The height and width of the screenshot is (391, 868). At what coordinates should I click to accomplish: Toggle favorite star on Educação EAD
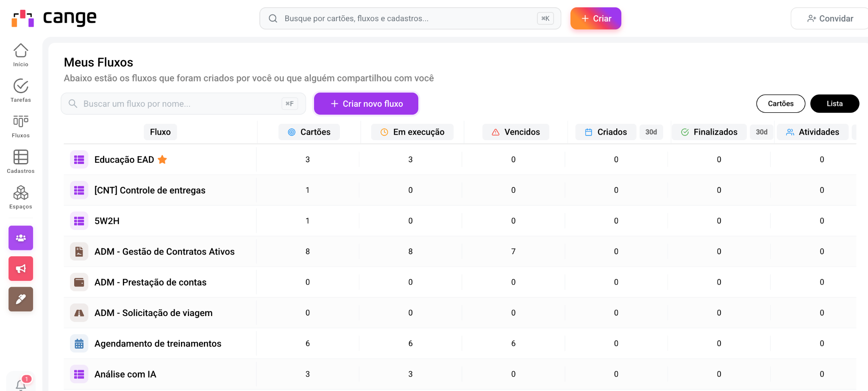[x=162, y=160]
